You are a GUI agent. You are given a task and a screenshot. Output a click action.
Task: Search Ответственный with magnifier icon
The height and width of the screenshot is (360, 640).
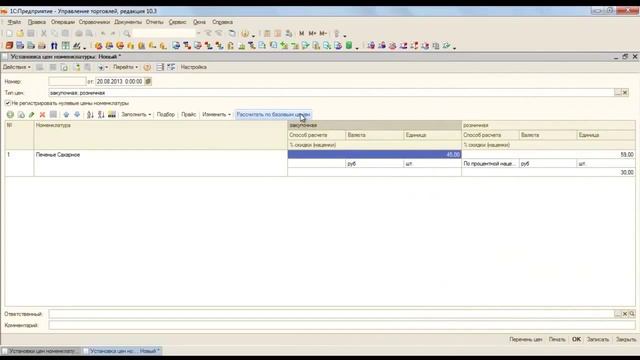click(x=632, y=314)
